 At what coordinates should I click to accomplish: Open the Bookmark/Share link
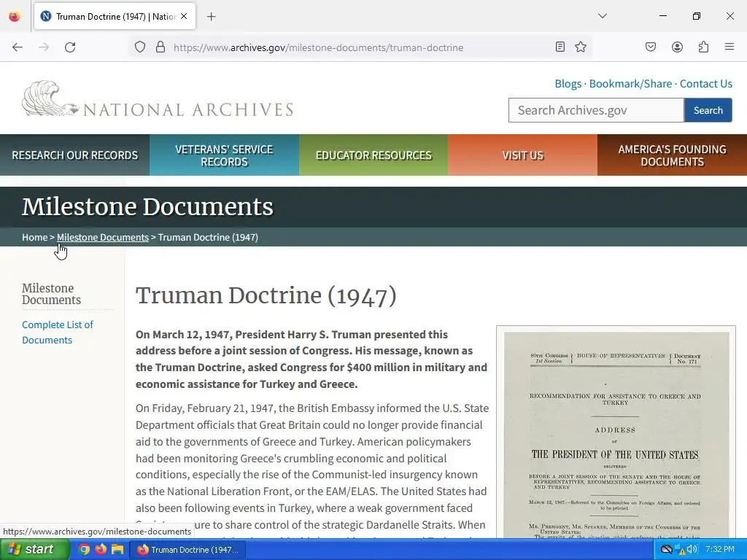[630, 84]
